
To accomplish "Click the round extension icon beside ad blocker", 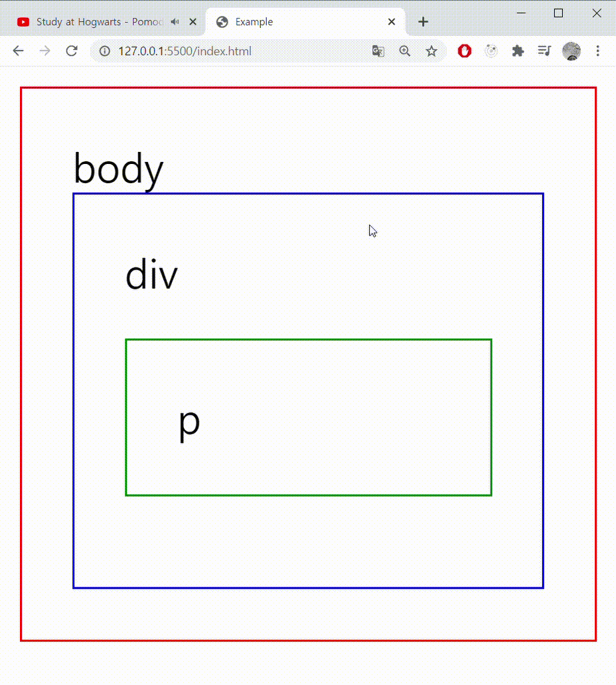I will click(x=491, y=51).
